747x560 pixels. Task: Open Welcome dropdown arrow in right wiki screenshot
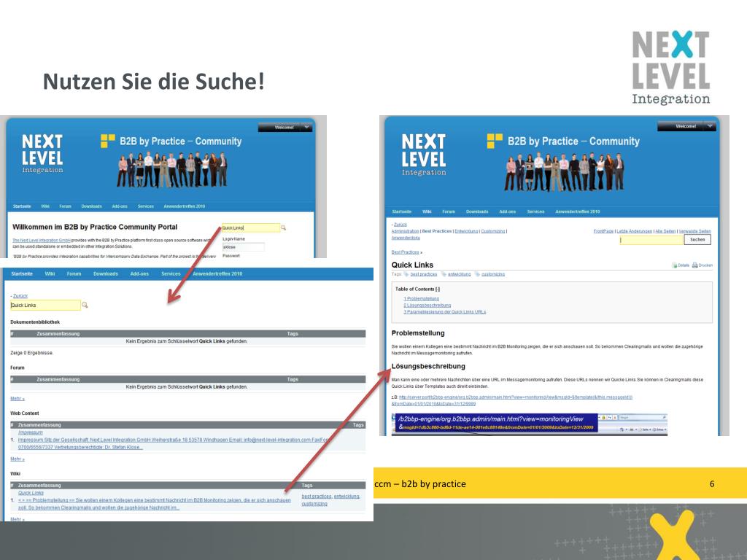(x=710, y=126)
